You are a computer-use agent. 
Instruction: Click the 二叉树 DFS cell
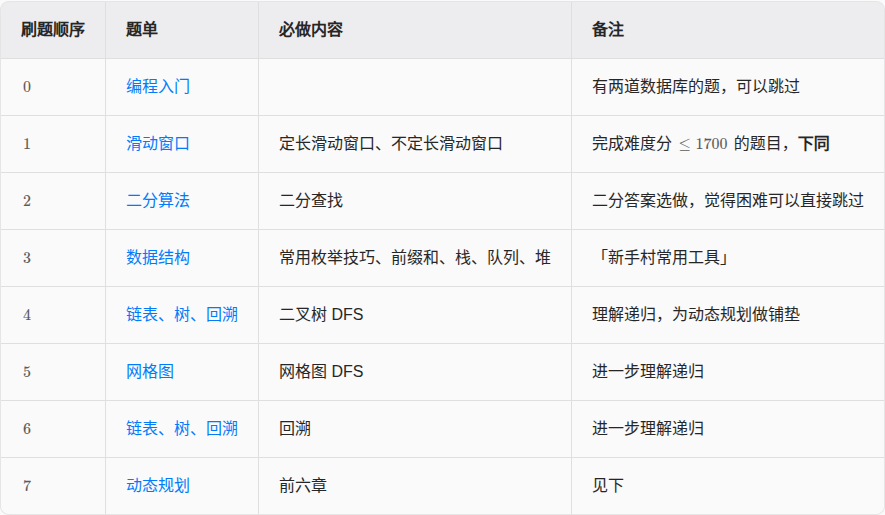[x=321, y=315]
